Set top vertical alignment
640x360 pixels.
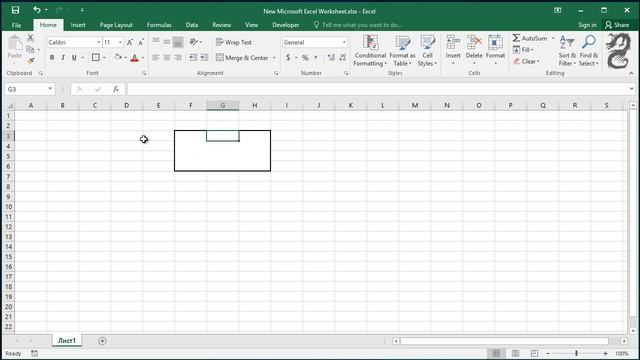click(x=156, y=42)
